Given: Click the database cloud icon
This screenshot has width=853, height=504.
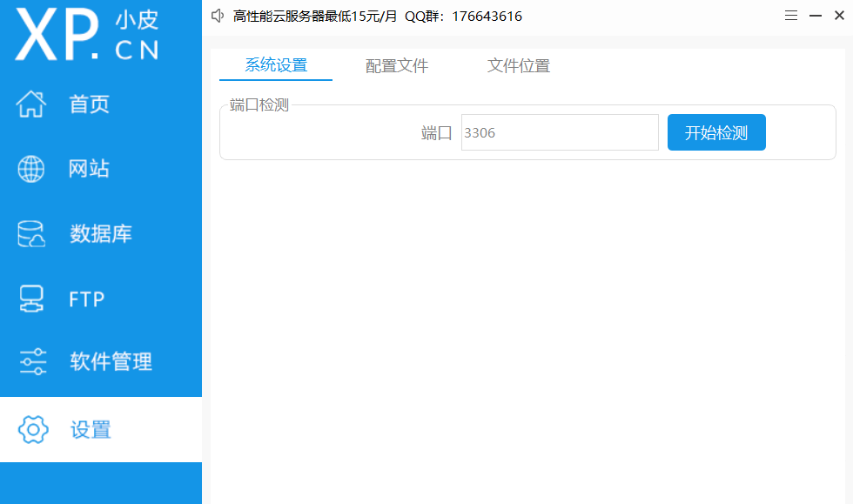Looking at the screenshot, I should [x=31, y=234].
